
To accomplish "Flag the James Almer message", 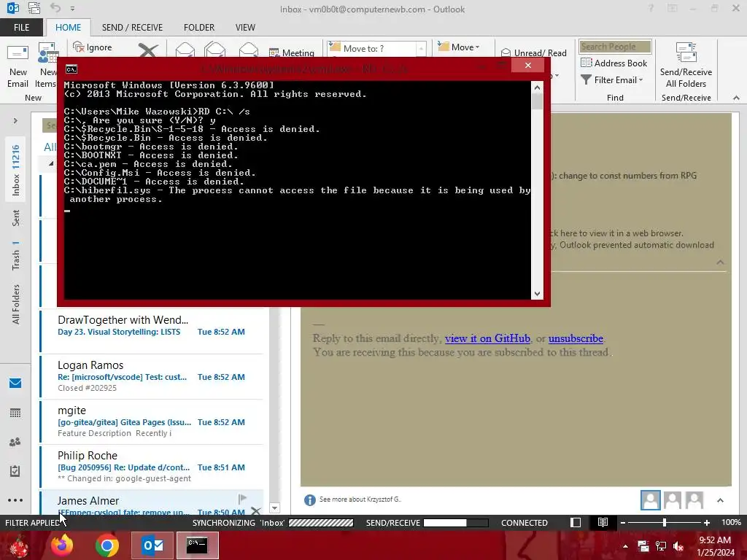I will click(x=242, y=498).
